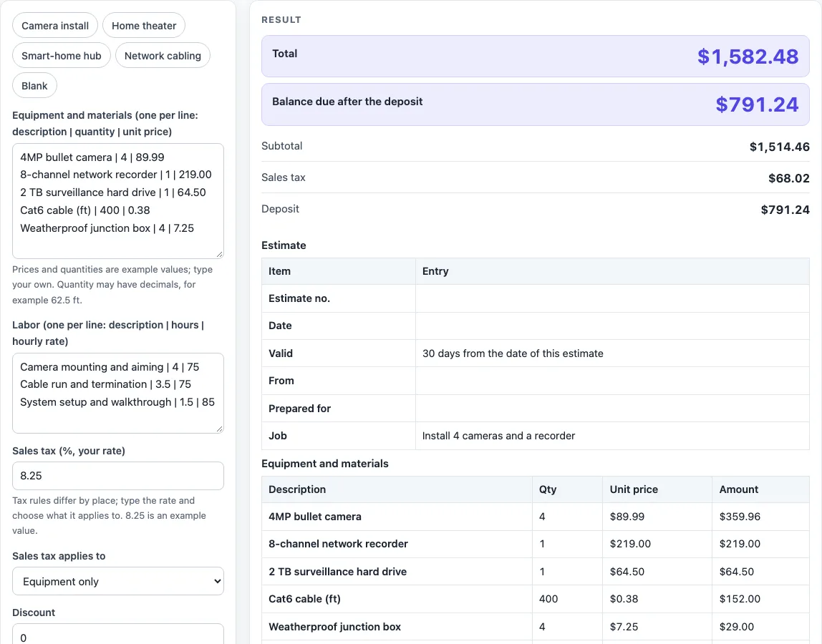The image size is (822, 644).
Task: Click the Sales tax amount $68.02
Action: click(789, 178)
